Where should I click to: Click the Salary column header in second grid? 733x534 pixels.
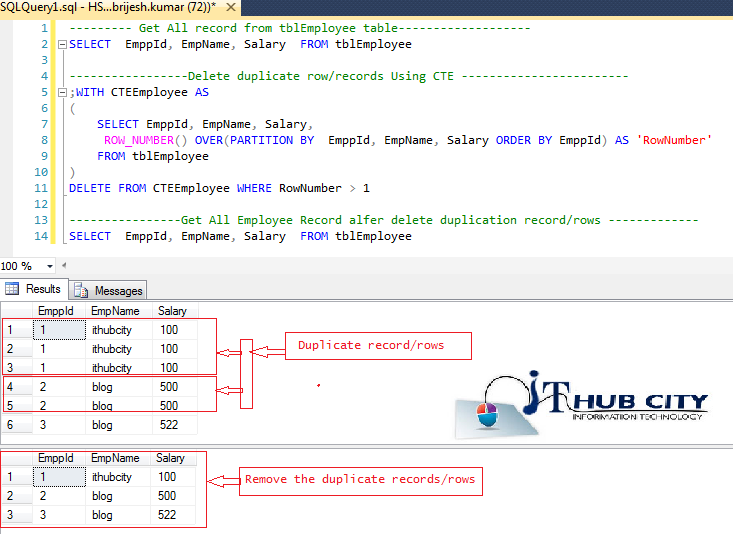[171, 458]
